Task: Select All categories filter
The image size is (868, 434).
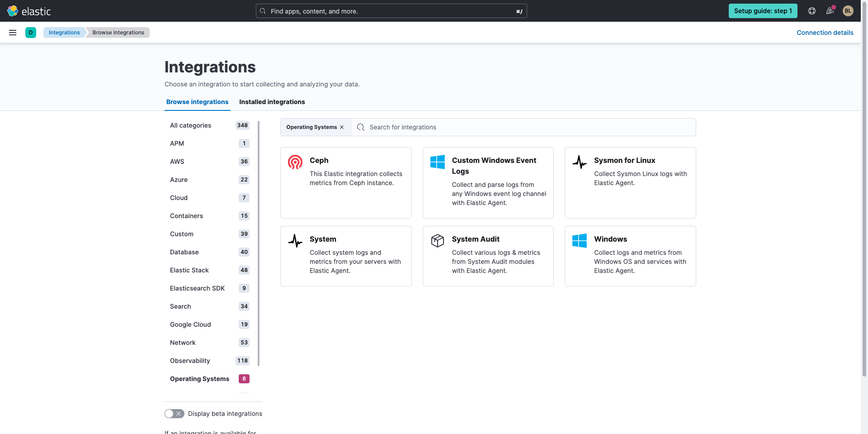Action: [210, 125]
